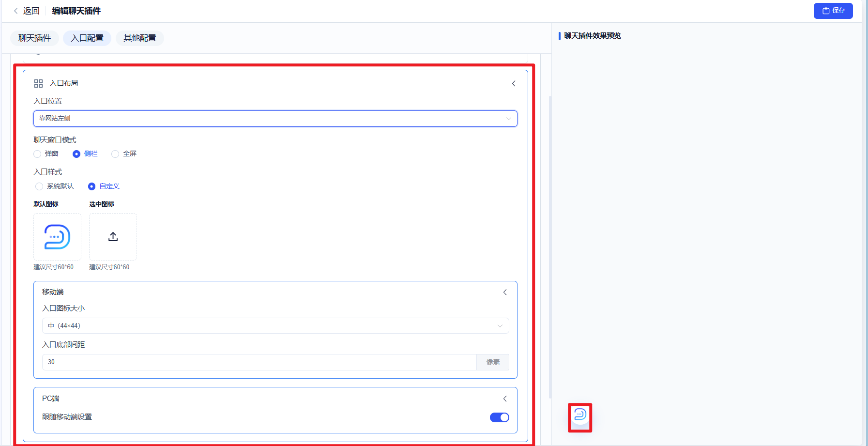This screenshot has height=446, width=868.
Task: Collapse the PC端 panel chevron
Action: click(505, 399)
